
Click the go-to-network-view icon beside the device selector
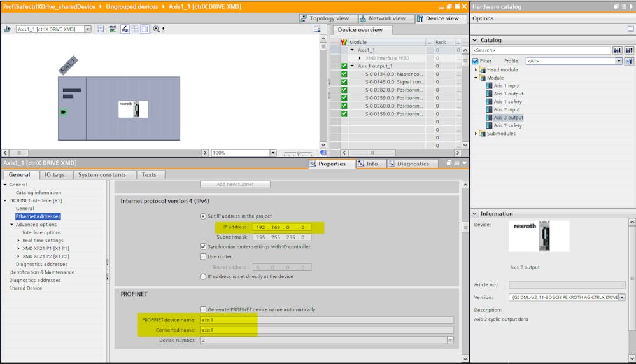coord(8,29)
